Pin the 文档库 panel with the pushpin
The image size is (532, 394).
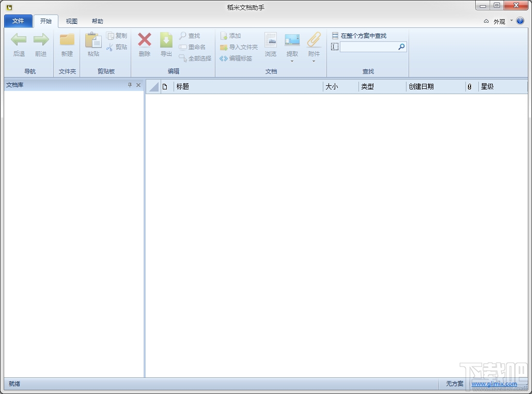click(x=130, y=85)
